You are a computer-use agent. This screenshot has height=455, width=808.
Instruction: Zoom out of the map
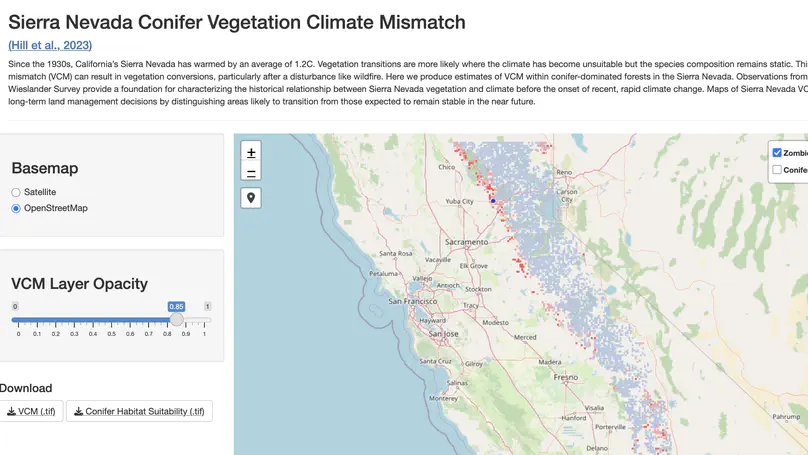(251, 172)
